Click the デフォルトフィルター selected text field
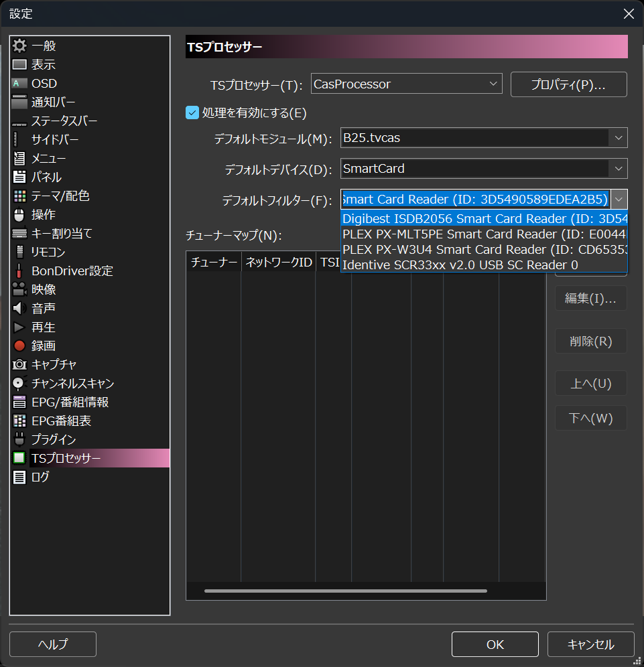This screenshot has width=644, height=667. click(x=475, y=199)
